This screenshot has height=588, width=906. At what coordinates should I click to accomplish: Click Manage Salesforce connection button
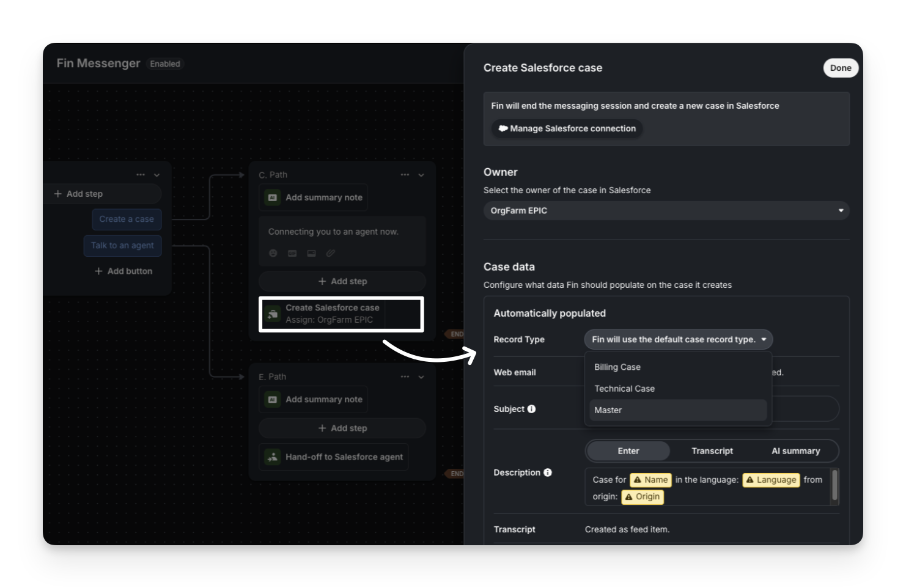click(x=567, y=128)
